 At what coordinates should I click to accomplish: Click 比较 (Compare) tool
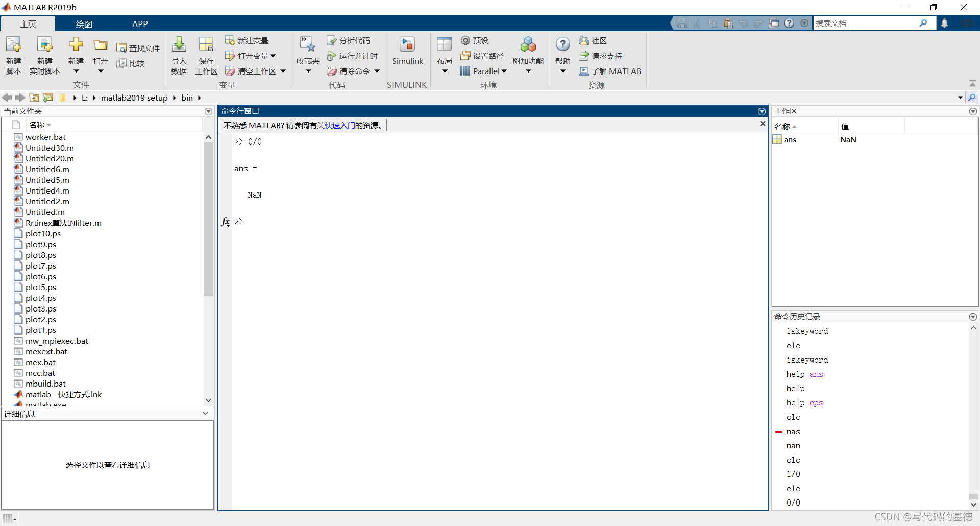coord(131,63)
